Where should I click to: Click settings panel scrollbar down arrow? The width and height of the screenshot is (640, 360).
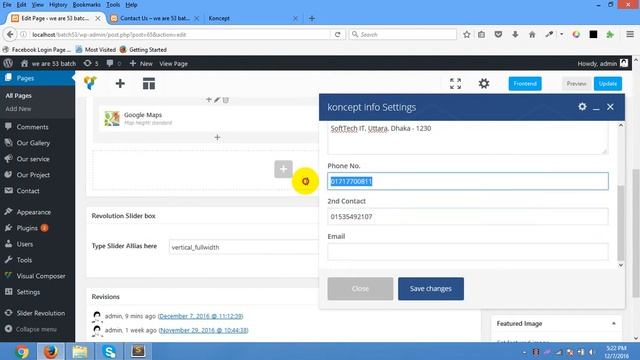(x=621, y=265)
